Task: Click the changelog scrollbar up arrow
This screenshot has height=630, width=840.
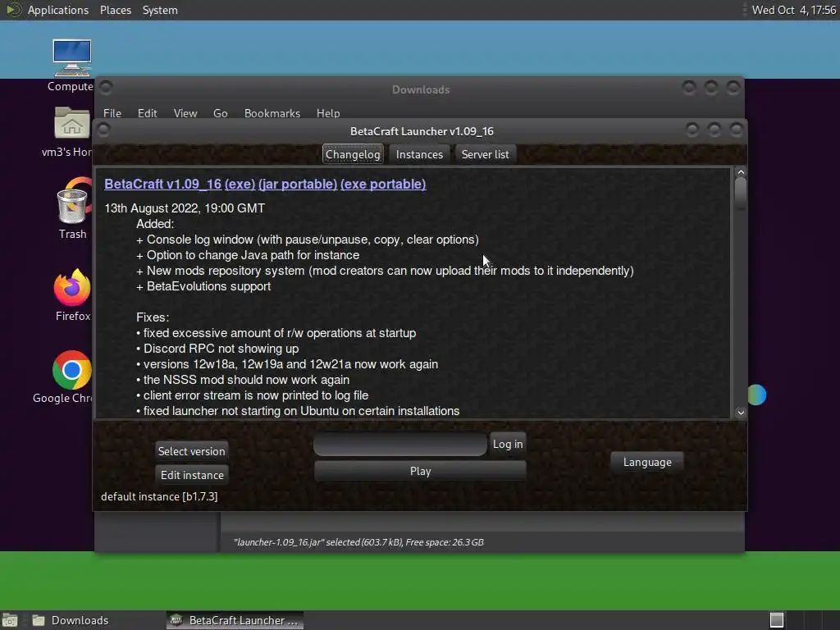Action: pyautogui.click(x=741, y=172)
